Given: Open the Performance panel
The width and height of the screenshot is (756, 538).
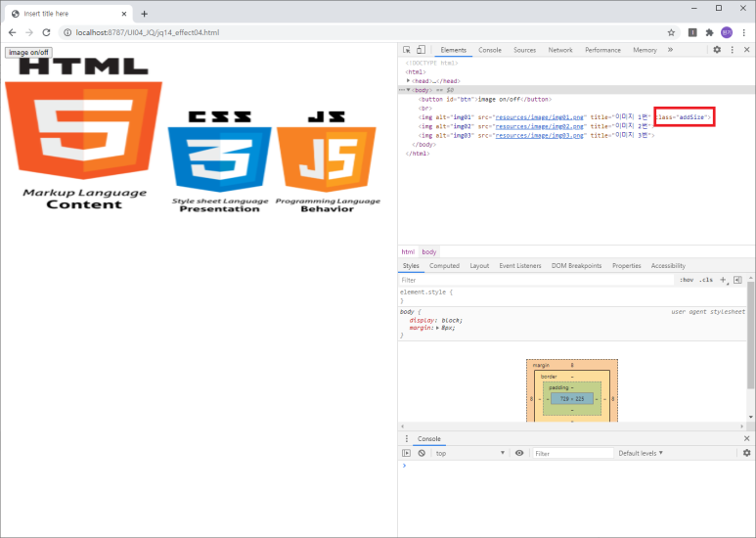Looking at the screenshot, I should point(602,50).
